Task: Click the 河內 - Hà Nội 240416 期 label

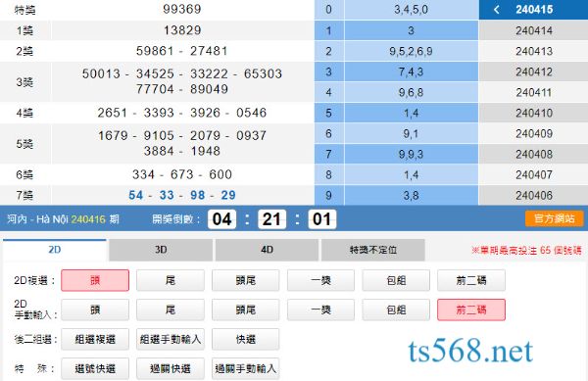Action: click(63, 219)
